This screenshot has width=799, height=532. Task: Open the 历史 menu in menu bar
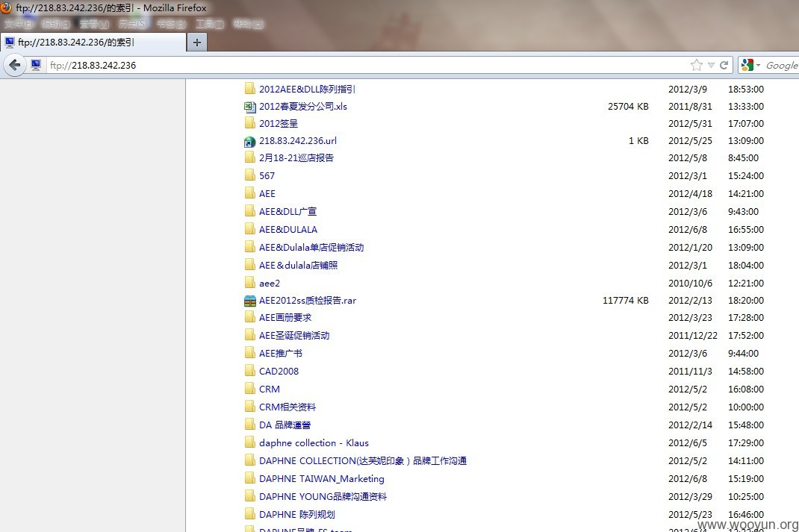click(133, 24)
